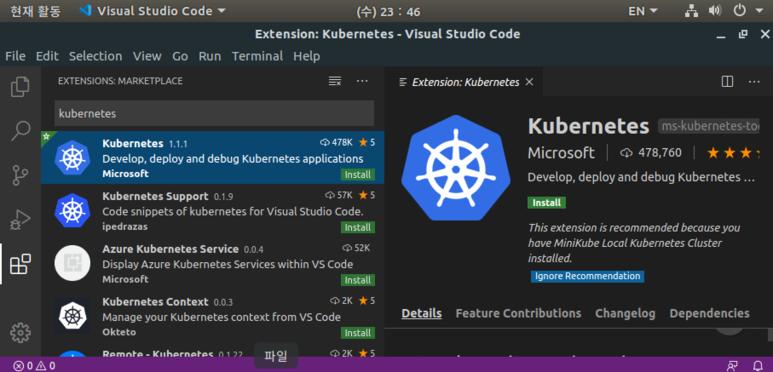Image resolution: width=773 pixels, height=372 pixels.
Task: Open the View menu
Action: [x=147, y=56]
